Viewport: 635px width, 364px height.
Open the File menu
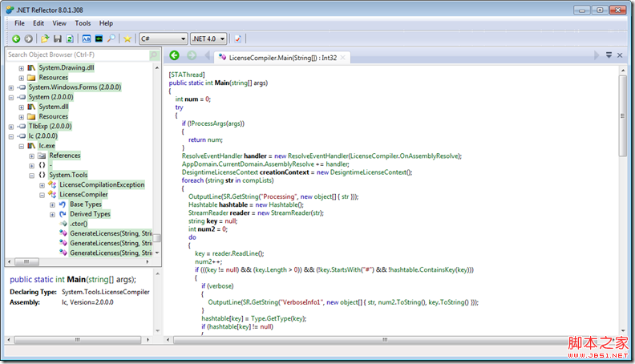click(19, 23)
